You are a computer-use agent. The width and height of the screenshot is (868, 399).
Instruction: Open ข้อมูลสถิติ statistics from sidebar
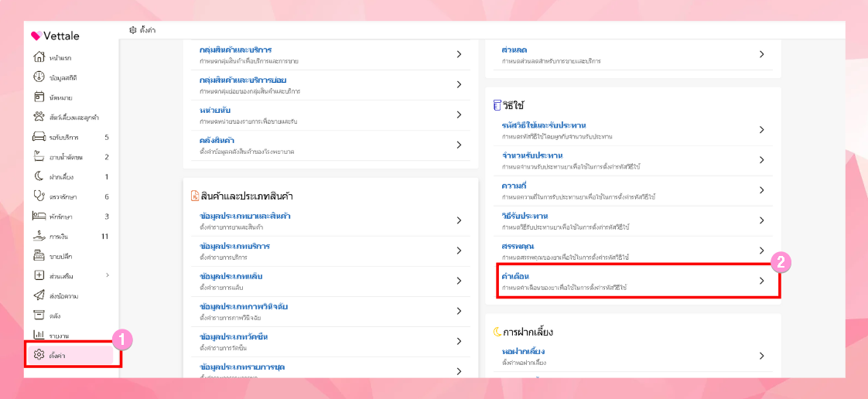pyautogui.click(x=55, y=77)
